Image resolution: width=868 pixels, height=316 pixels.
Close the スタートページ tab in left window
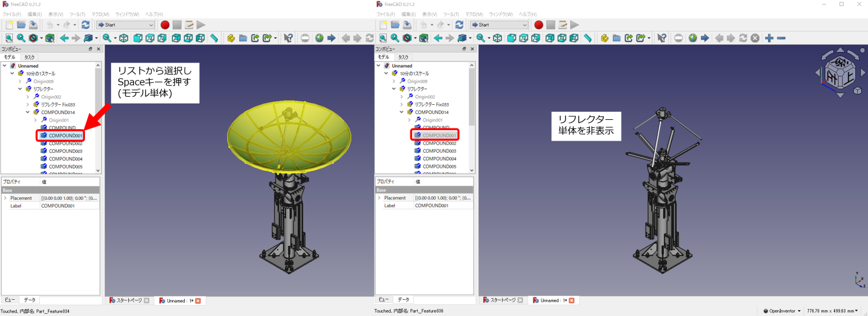pyautogui.click(x=146, y=300)
